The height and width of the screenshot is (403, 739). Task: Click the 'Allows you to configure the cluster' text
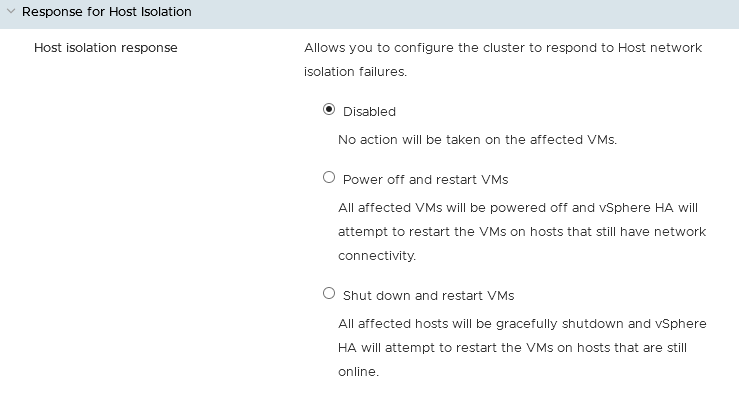[x=503, y=48]
